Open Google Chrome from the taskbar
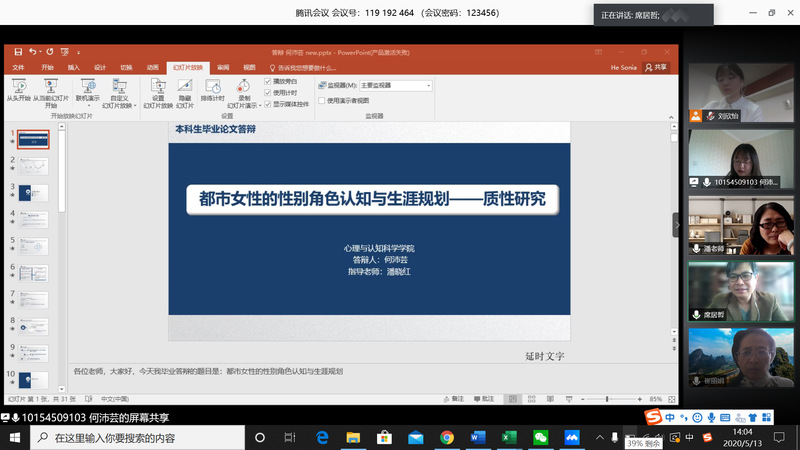This screenshot has height=450, width=800. [x=446, y=437]
